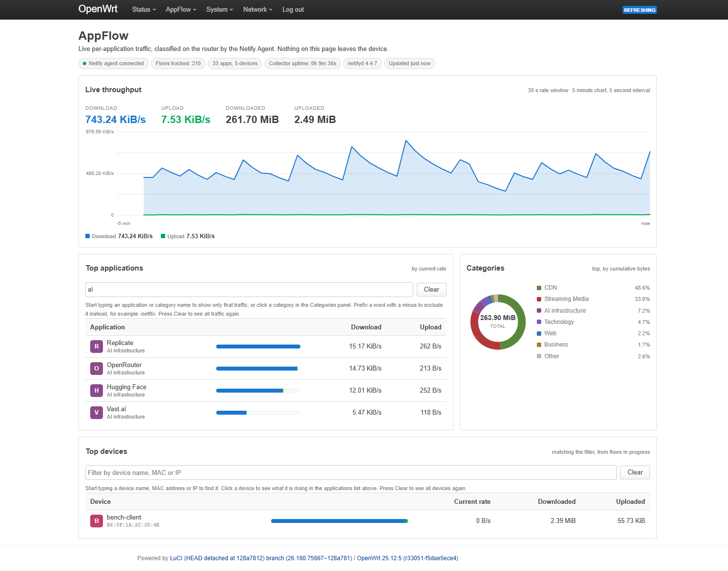Click the application filter field containing 'ai'
This screenshot has height=571, width=728.
coord(249,290)
